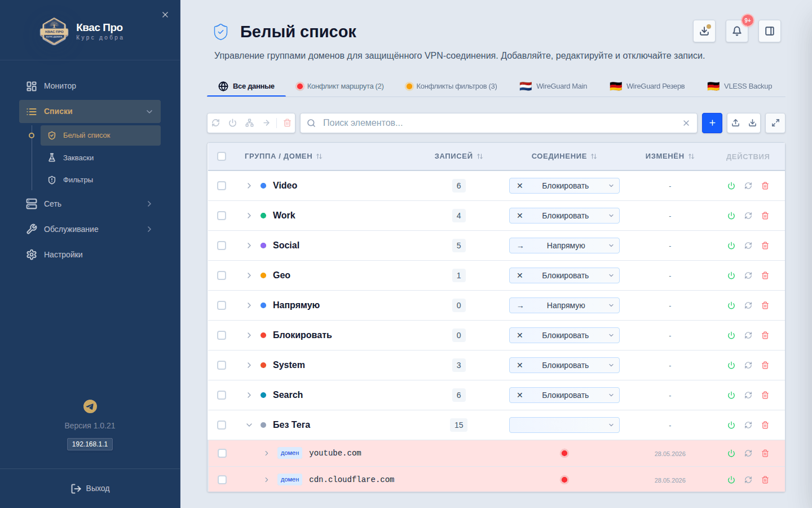Tick the checkbox for the Без Тега row
Viewport: 812px width, 508px height.
222,425
